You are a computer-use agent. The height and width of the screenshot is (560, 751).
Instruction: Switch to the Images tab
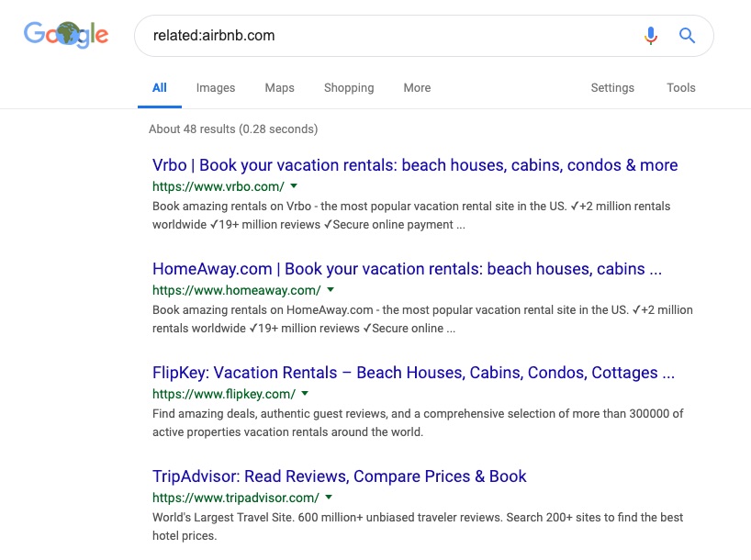(216, 87)
